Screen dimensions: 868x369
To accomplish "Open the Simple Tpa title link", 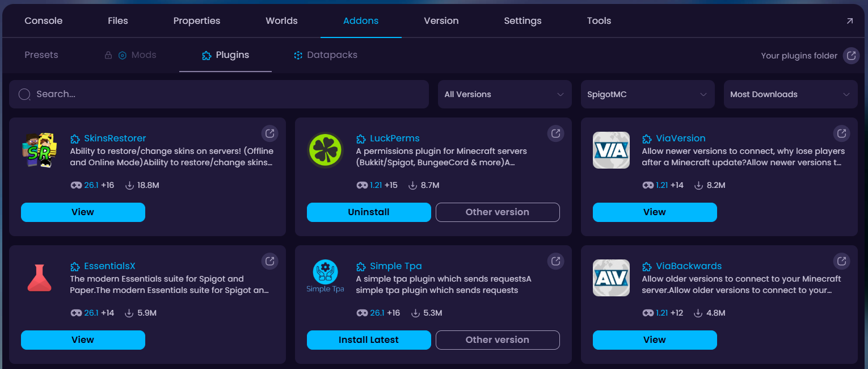I will (x=396, y=266).
